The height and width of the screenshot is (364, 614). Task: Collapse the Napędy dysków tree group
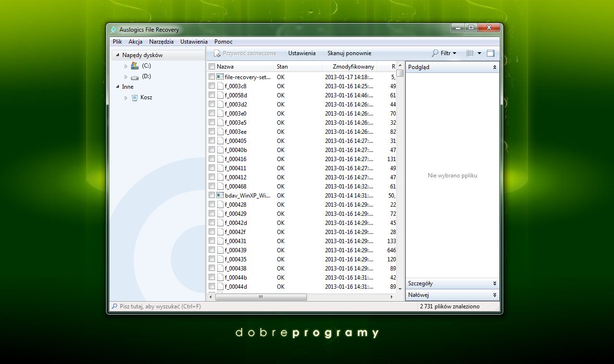click(x=118, y=55)
